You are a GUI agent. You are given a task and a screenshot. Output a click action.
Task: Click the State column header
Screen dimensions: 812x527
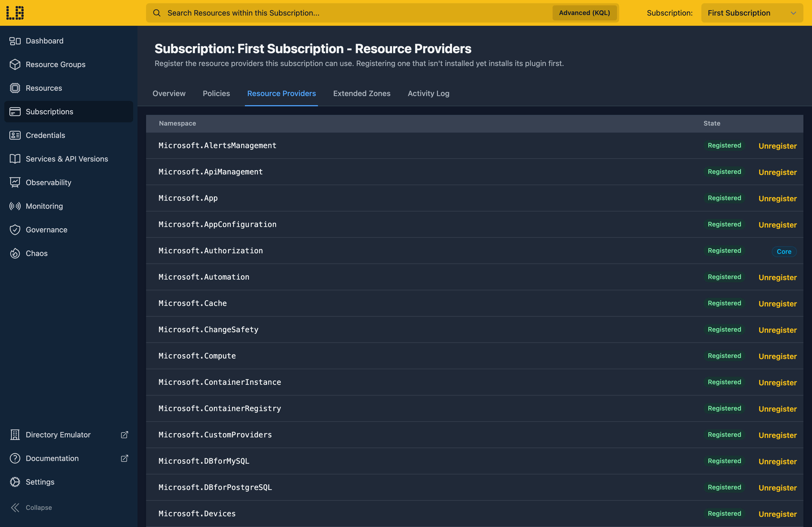pos(712,123)
